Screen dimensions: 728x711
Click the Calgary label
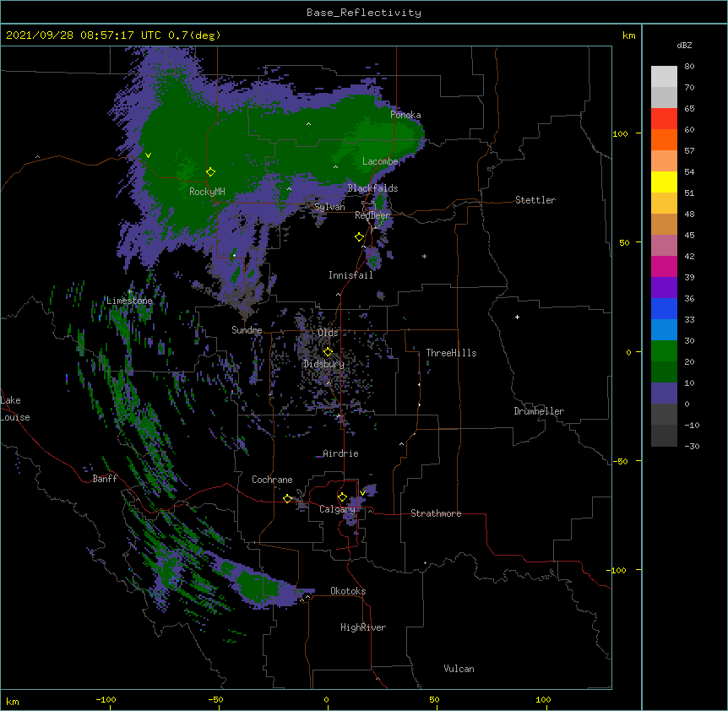pyautogui.click(x=338, y=509)
